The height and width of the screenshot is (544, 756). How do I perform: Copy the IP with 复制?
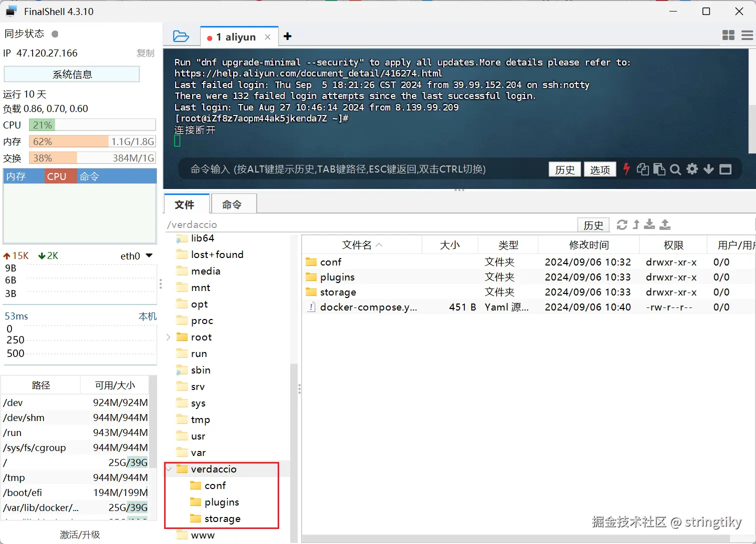tap(146, 53)
